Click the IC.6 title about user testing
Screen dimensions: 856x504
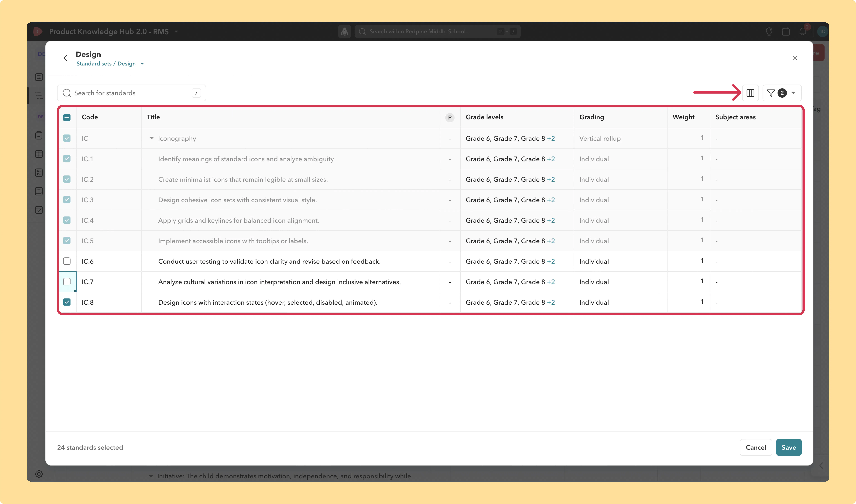pyautogui.click(x=269, y=261)
